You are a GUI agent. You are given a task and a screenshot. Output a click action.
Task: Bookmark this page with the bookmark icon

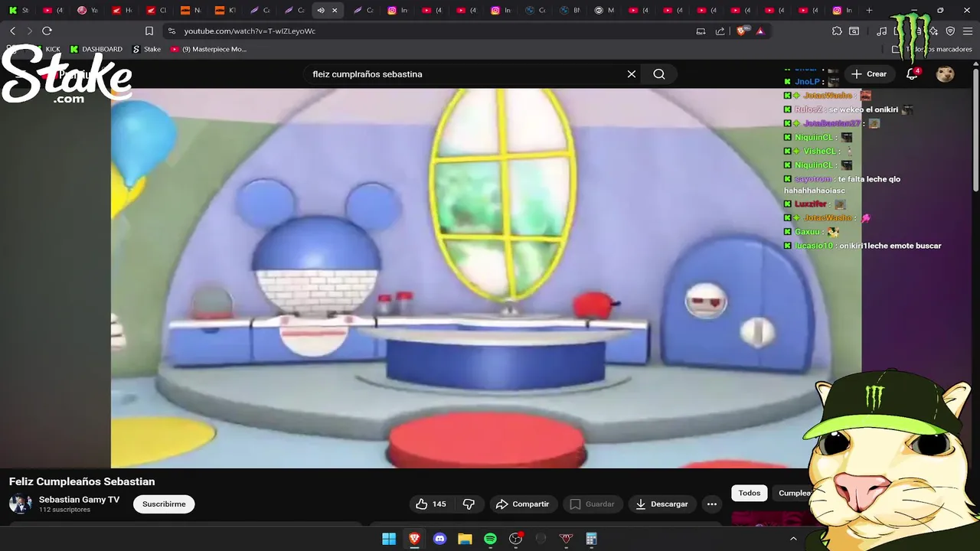tap(149, 31)
